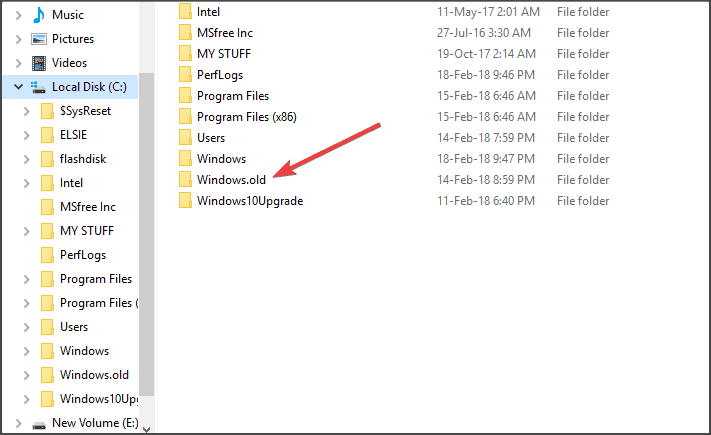Expand the Pictures node in navigation pane
The image size is (711, 435).
pyautogui.click(x=19, y=39)
